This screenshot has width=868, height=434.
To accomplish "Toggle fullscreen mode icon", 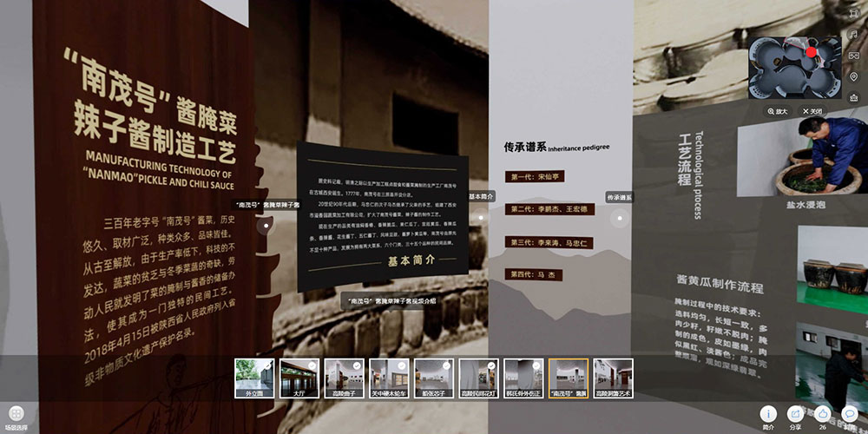I will [x=854, y=13].
